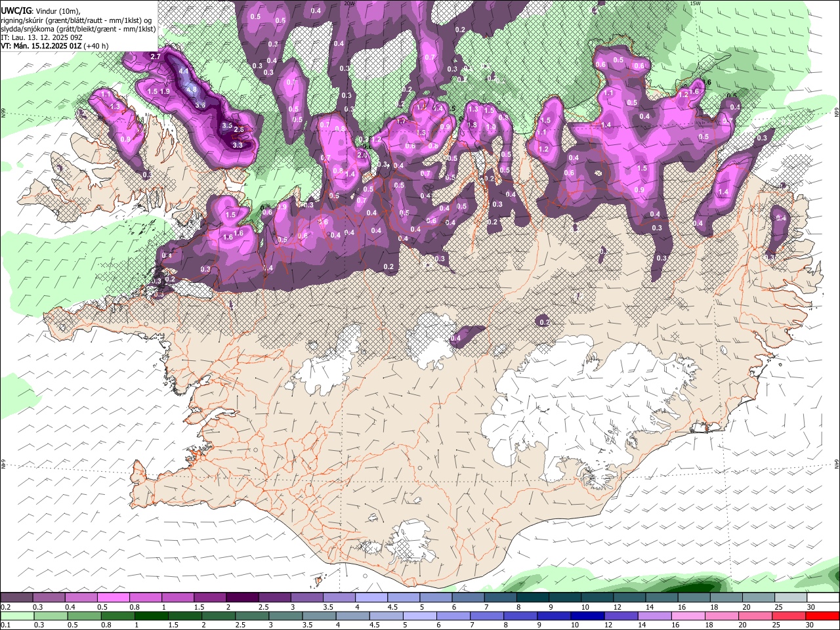
Task: Select the light pink rain swatch labelled 16
Action: click(688, 616)
